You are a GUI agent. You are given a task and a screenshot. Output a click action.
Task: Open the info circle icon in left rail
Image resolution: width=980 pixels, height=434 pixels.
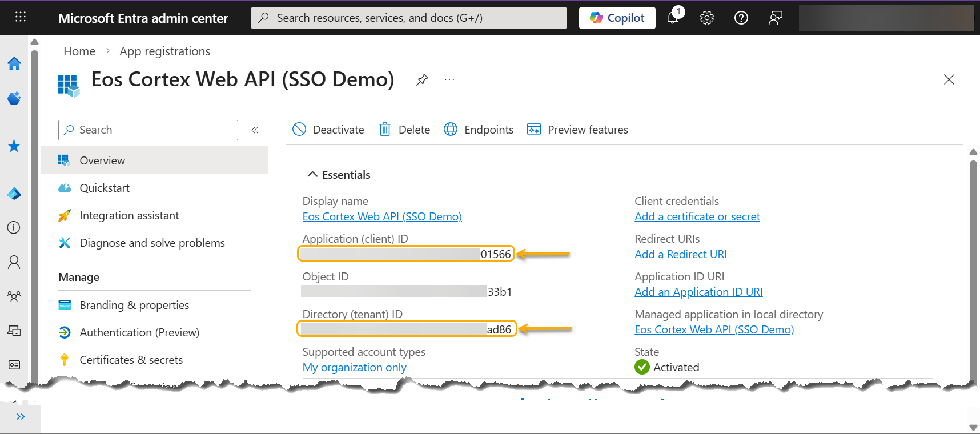pos(14,227)
